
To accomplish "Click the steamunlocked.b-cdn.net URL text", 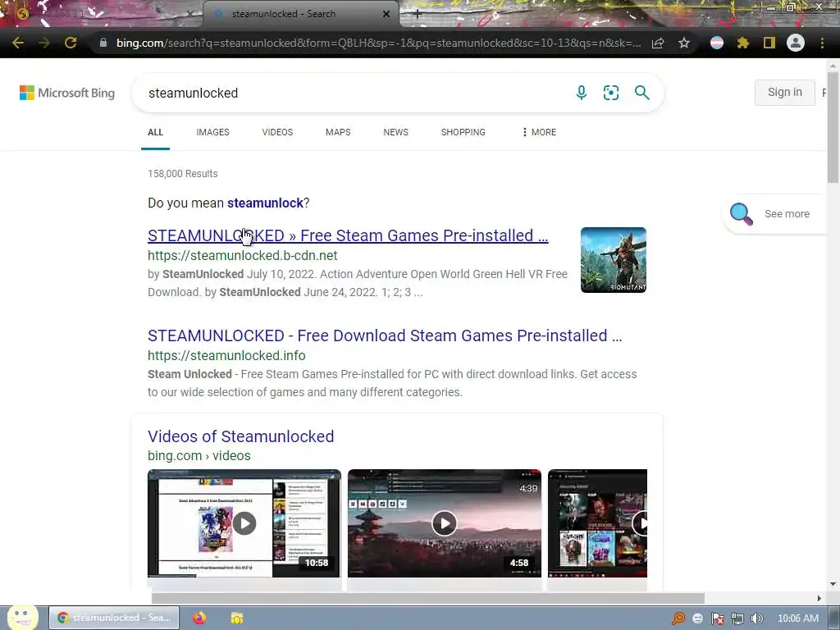I will [x=243, y=256].
